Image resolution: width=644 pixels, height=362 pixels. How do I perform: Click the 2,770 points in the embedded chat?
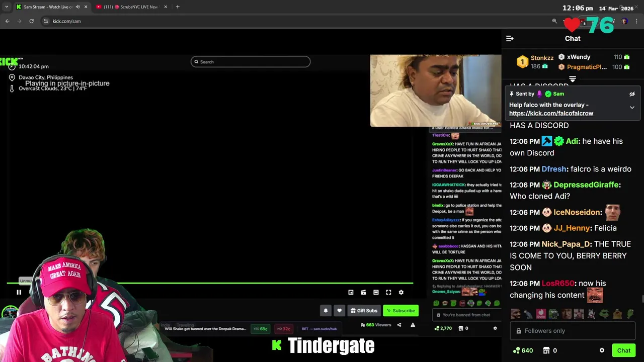click(443, 328)
